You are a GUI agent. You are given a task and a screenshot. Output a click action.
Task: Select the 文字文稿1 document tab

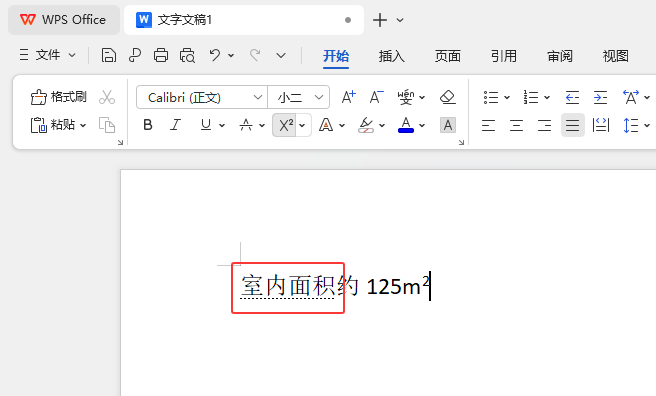(x=243, y=20)
